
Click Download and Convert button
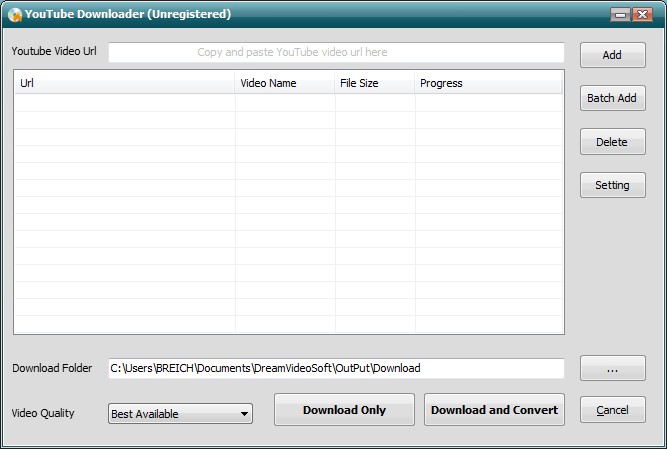(494, 410)
